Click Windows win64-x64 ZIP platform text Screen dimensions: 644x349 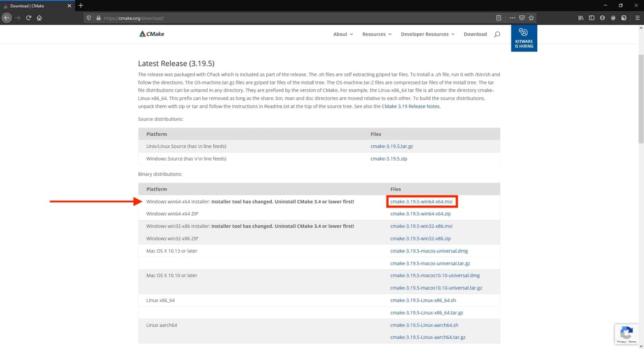[172, 214]
